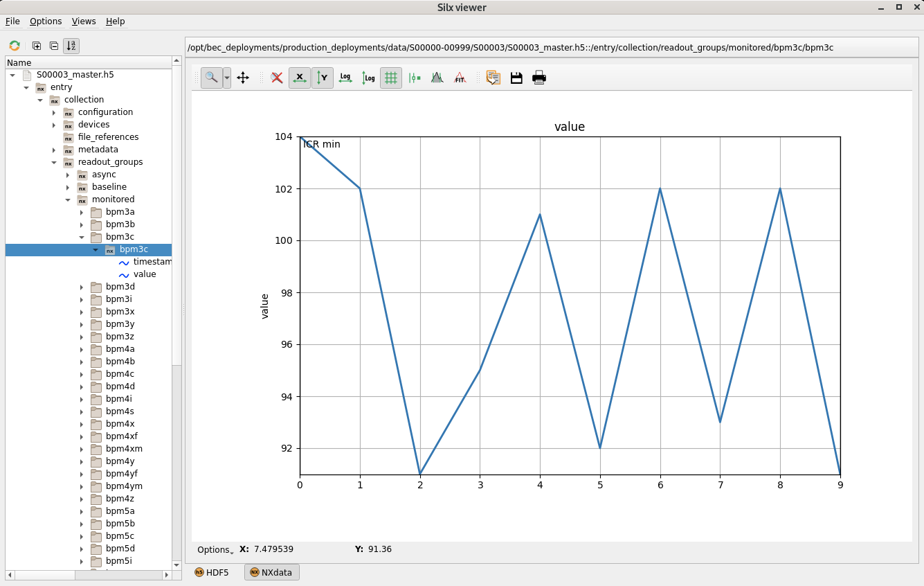This screenshot has height=586, width=924.
Task: Expand the configuration group
Action: click(x=54, y=112)
